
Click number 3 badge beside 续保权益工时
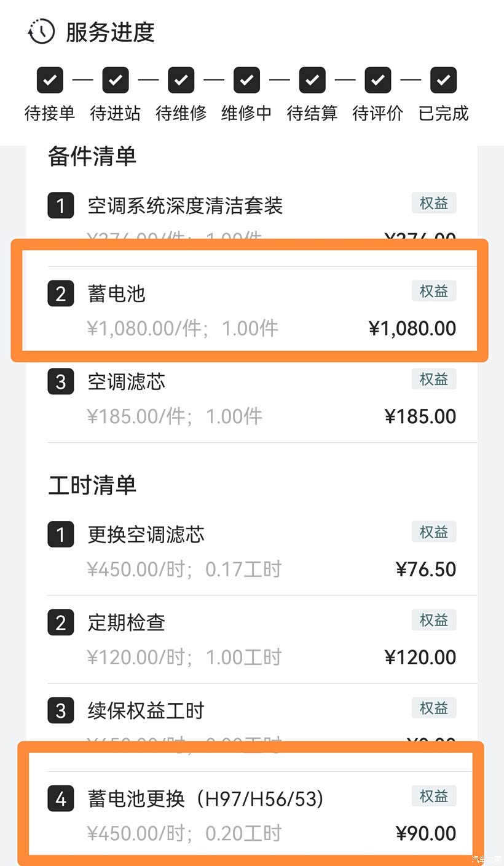coord(60,711)
